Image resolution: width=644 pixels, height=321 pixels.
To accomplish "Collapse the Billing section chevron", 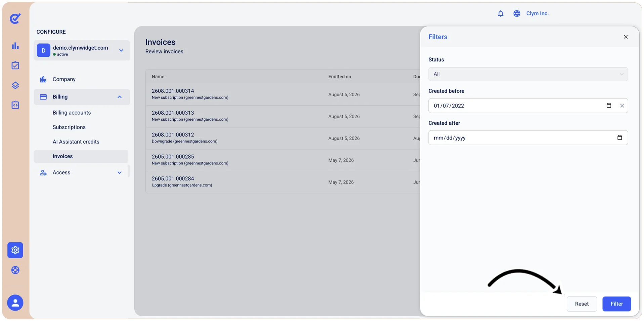I will click(120, 97).
